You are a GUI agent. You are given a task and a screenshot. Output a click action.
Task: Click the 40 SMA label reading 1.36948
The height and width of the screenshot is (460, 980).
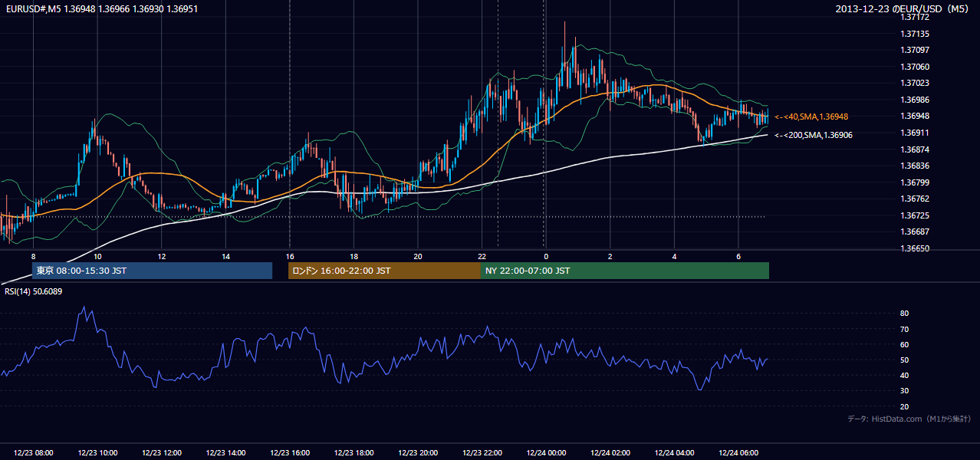pyautogui.click(x=811, y=117)
